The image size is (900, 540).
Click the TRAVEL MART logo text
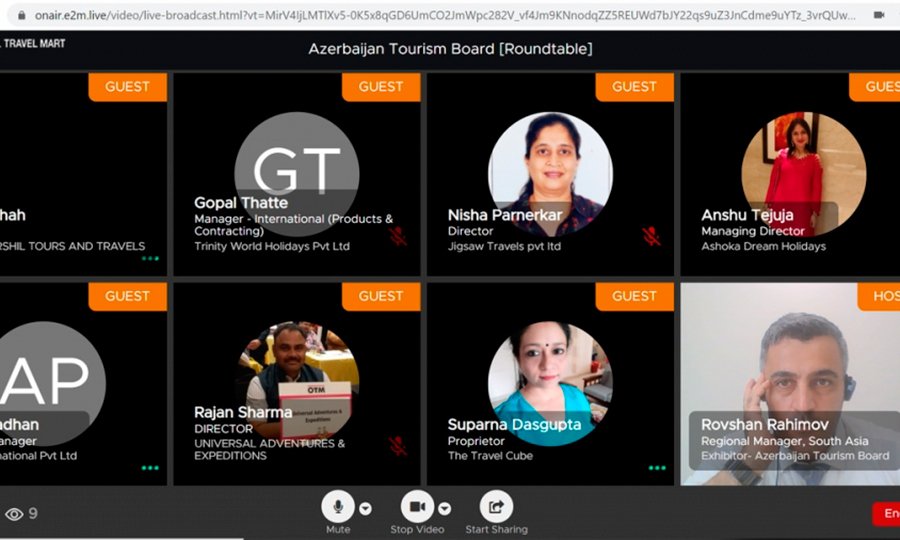coord(34,43)
